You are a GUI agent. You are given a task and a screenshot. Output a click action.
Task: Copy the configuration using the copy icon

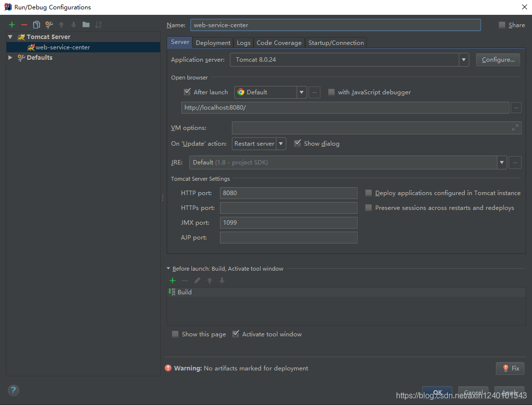(x=36, y=25)
